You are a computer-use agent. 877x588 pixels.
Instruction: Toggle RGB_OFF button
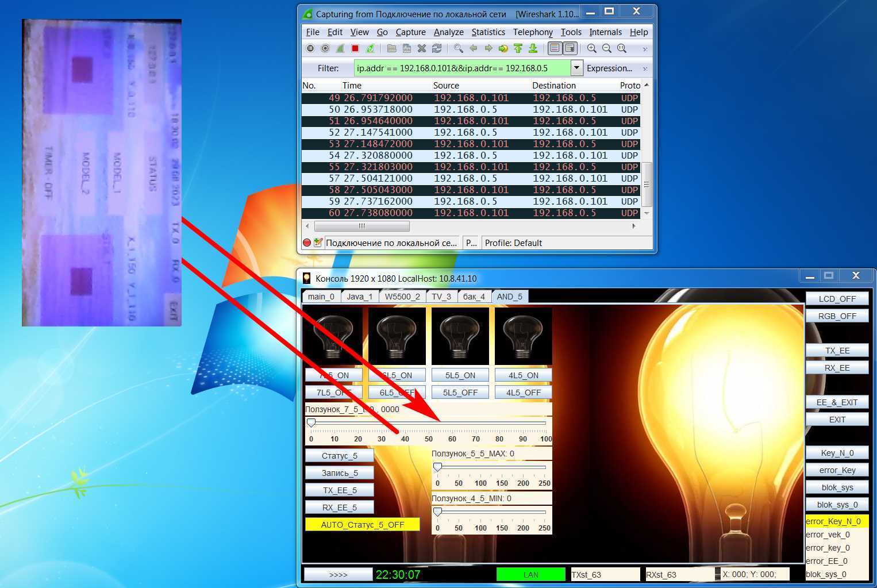837,316
